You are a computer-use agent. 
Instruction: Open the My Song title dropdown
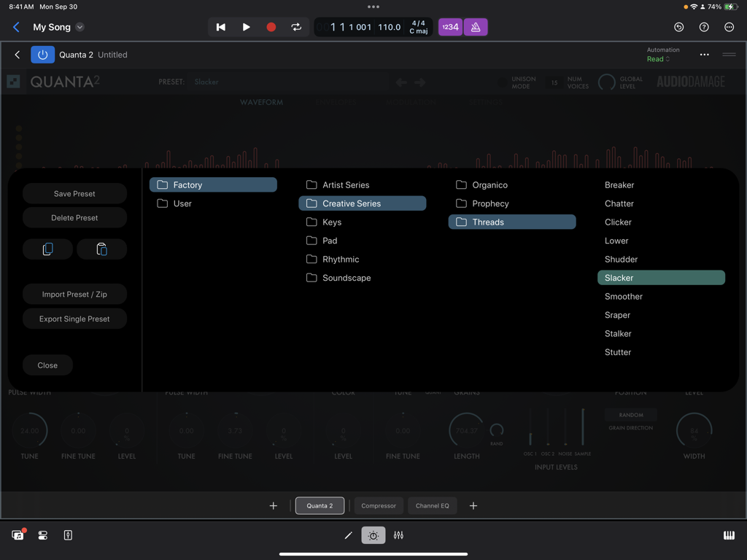[79, 26]
